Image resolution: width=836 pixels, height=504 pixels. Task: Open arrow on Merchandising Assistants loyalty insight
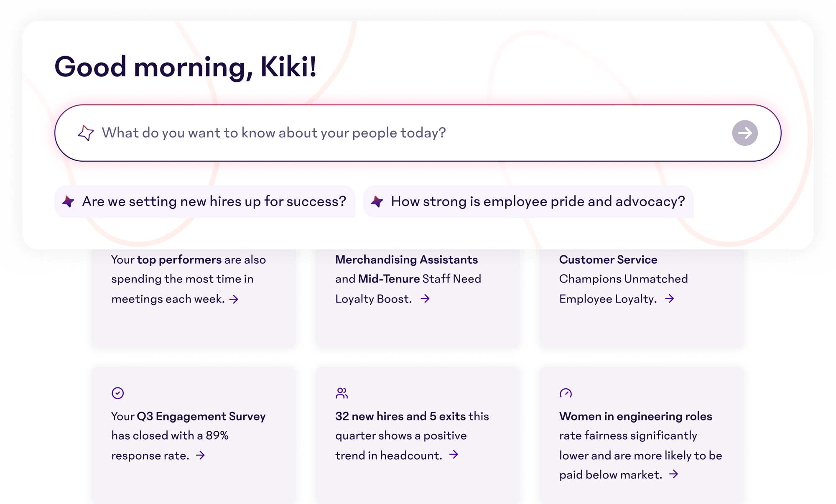pos(425,298)
